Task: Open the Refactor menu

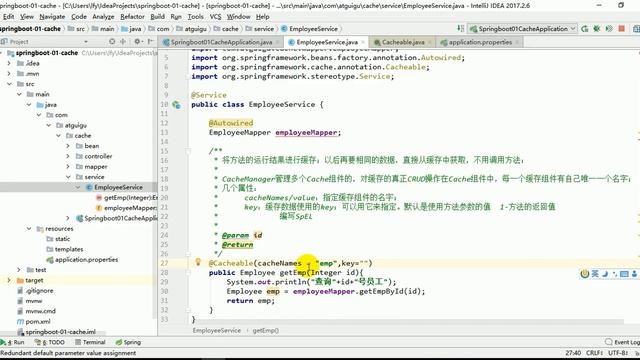Action: point(132,17)
